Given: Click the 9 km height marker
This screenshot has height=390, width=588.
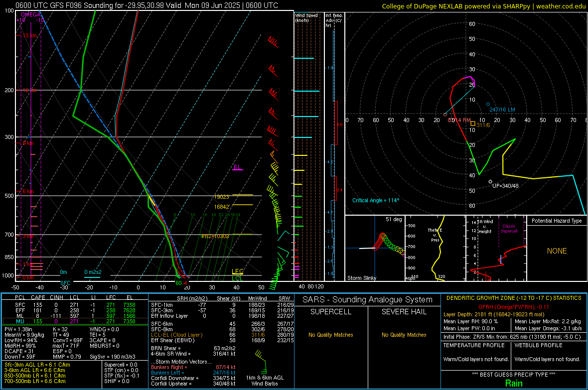Looking at the screenshot, I should click(28, 143).
